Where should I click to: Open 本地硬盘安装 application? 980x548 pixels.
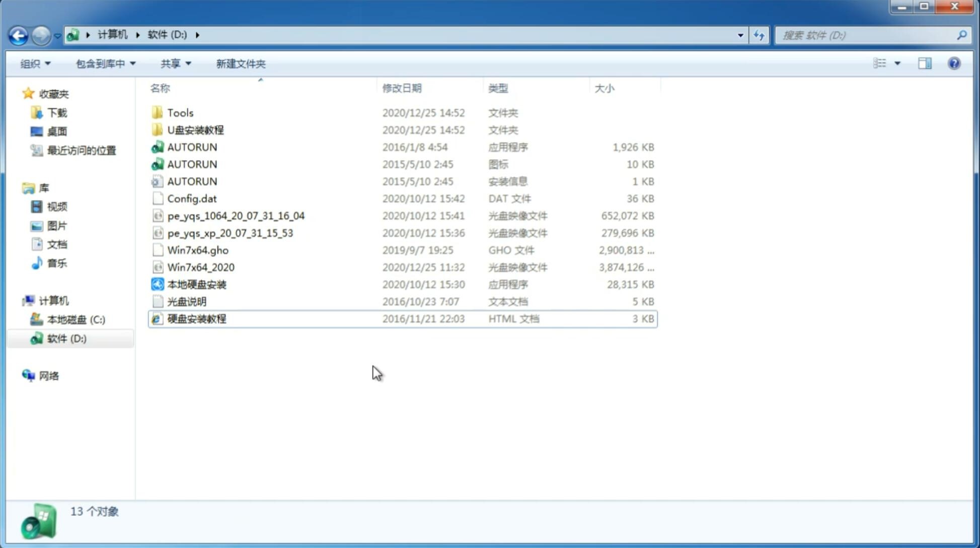196,284
